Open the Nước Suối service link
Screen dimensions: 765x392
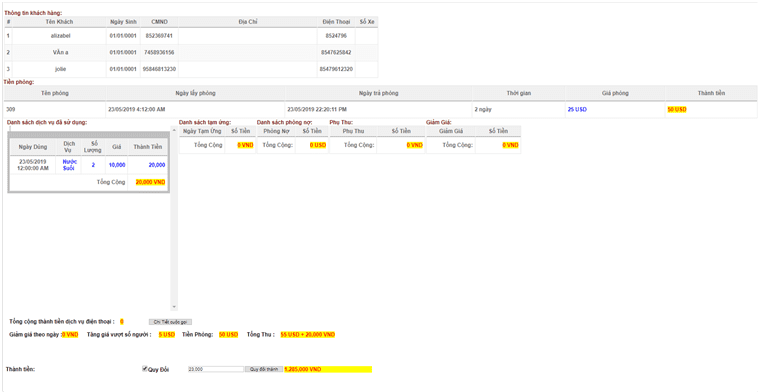(69, 165)
